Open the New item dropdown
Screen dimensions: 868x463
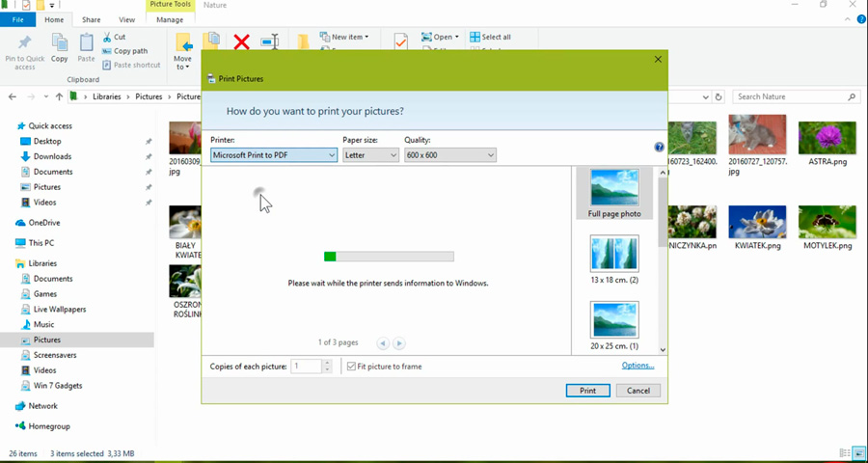[x=343, y=37]
